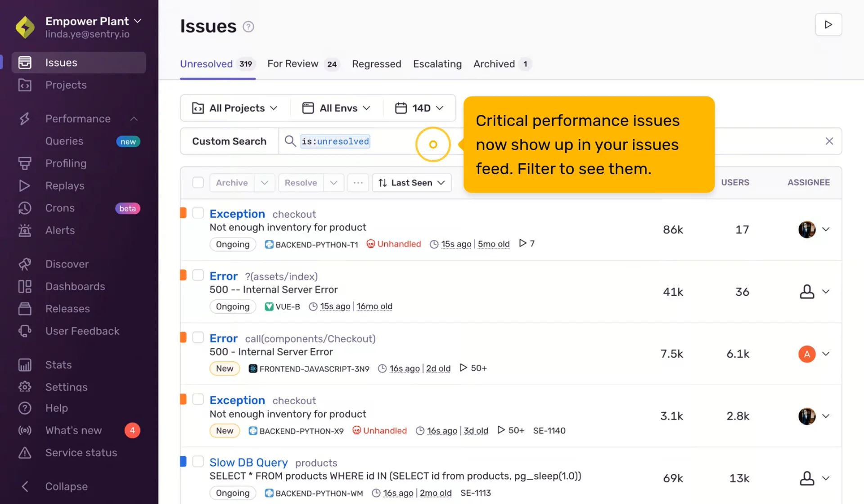Open User Feedback in the sidebar
The height and width of the screenshot is (504, 864).
pyautogui.click(x=82, y=331)
